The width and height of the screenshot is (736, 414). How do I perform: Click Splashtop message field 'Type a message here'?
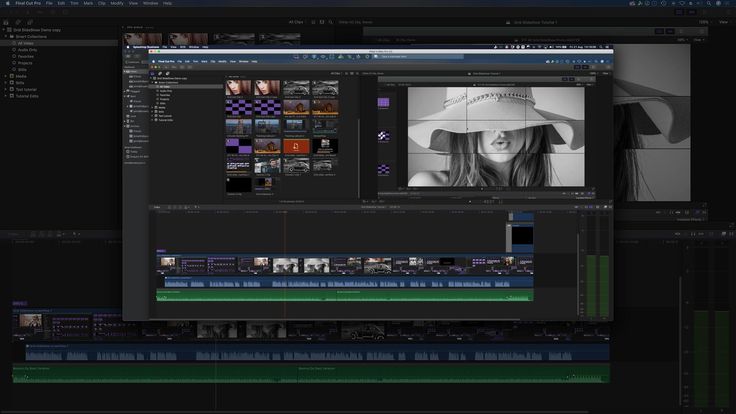(419, 56)
